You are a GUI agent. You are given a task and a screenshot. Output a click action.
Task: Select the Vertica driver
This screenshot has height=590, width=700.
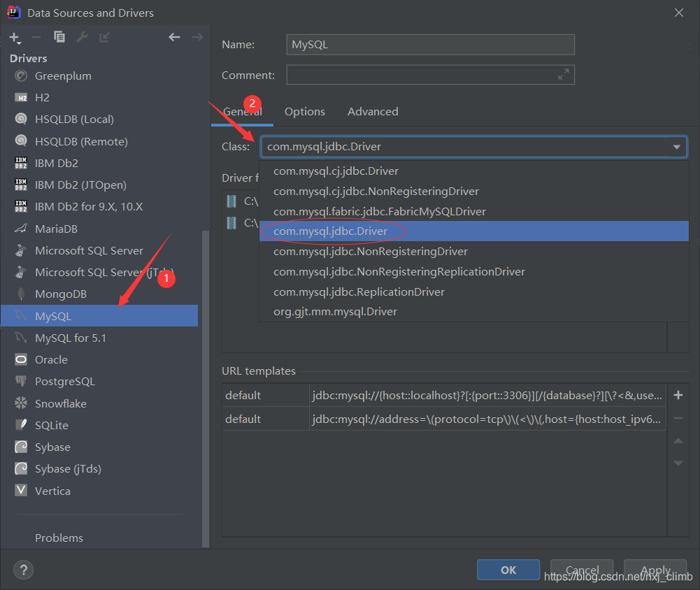click(99, 491)
